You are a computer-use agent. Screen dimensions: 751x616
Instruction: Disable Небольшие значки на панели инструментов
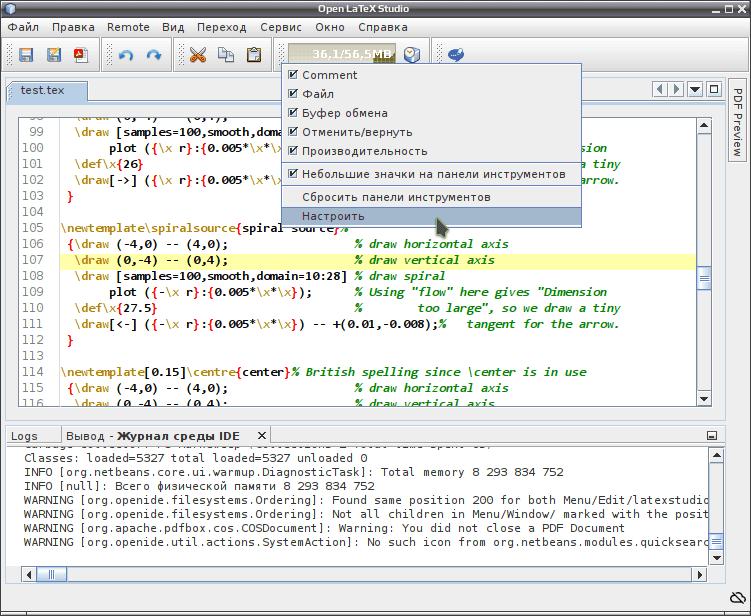pyautogui.click(x=293, y=174)
